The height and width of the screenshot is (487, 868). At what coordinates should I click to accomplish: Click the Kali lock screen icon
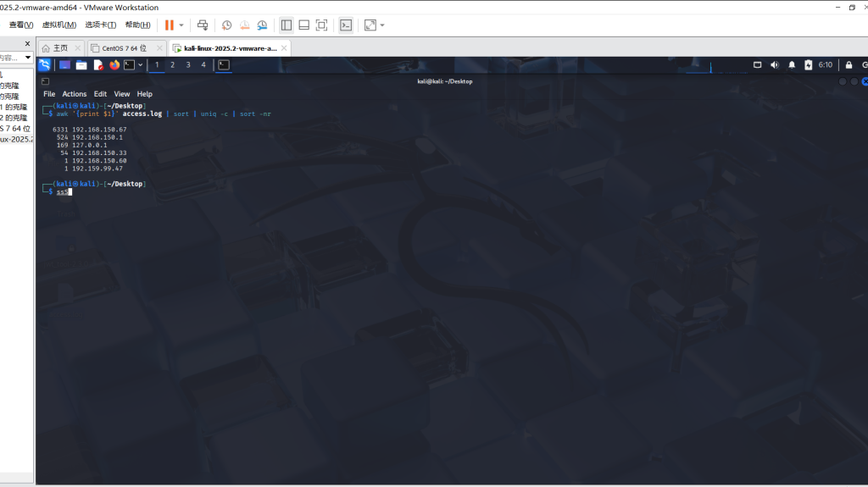coord(849,64)
